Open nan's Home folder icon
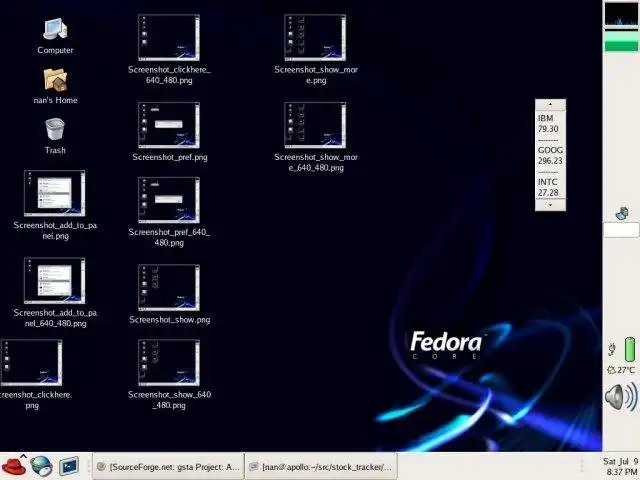This screenshot has height=480, width=640. [55, 80]
